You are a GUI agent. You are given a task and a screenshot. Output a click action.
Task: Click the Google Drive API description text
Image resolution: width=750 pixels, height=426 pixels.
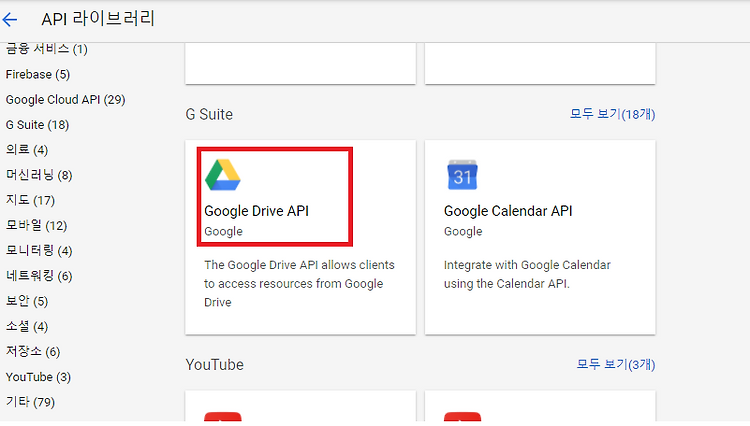pyautogui.click(x=299, y=284)
